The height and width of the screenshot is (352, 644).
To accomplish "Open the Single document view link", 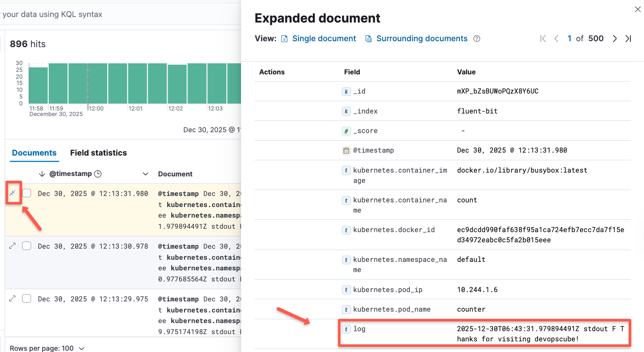I will click(323, 39).
